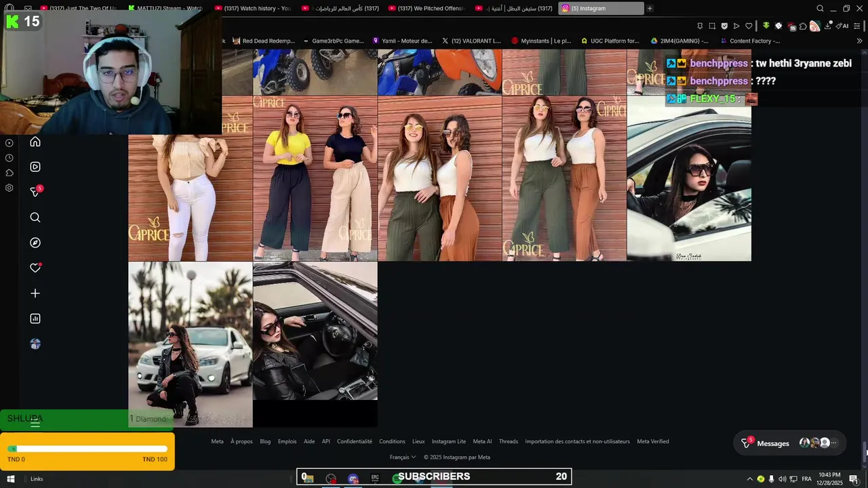This screenshot has height=488, width=868.
Task: Expand the bookmarks bar overflow chevron
Action: [860, 41]
